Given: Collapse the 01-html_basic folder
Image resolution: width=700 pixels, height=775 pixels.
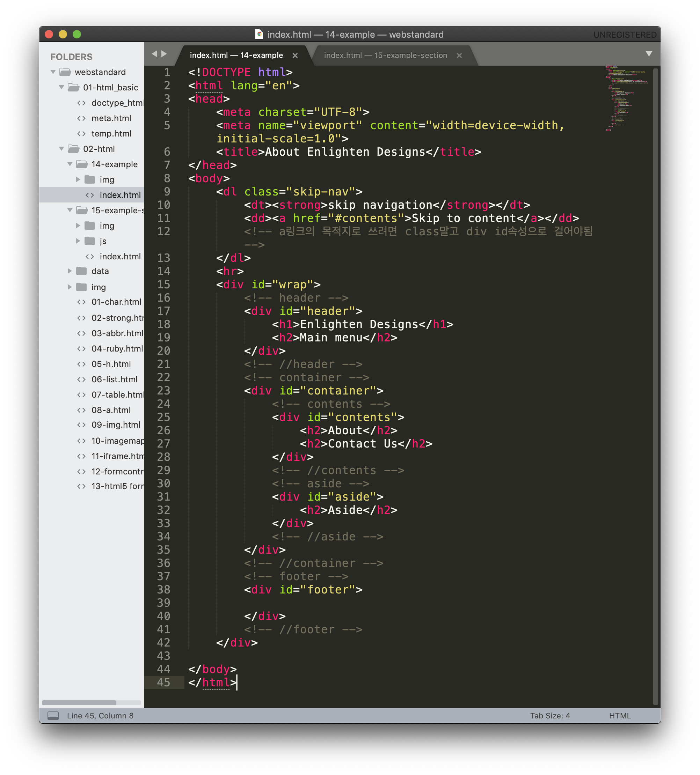Looking at the screenshot, I should point(61,87).
